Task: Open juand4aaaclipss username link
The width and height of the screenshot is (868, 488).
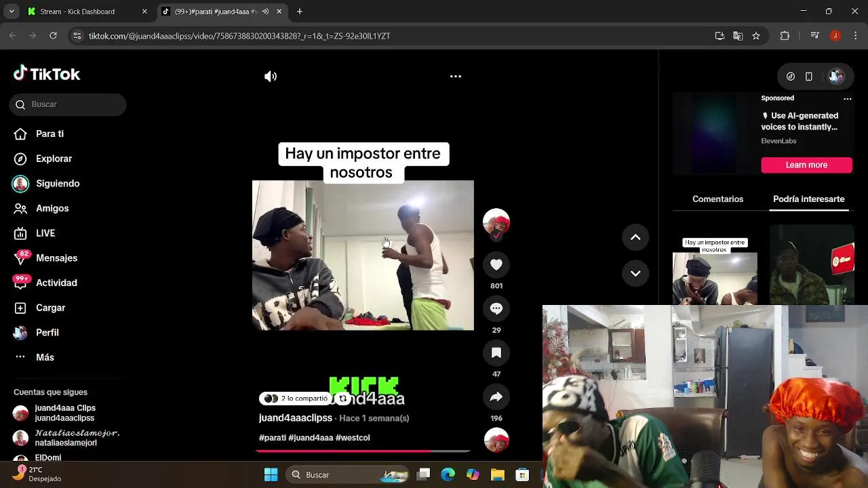Action: [x=296, y=418]
